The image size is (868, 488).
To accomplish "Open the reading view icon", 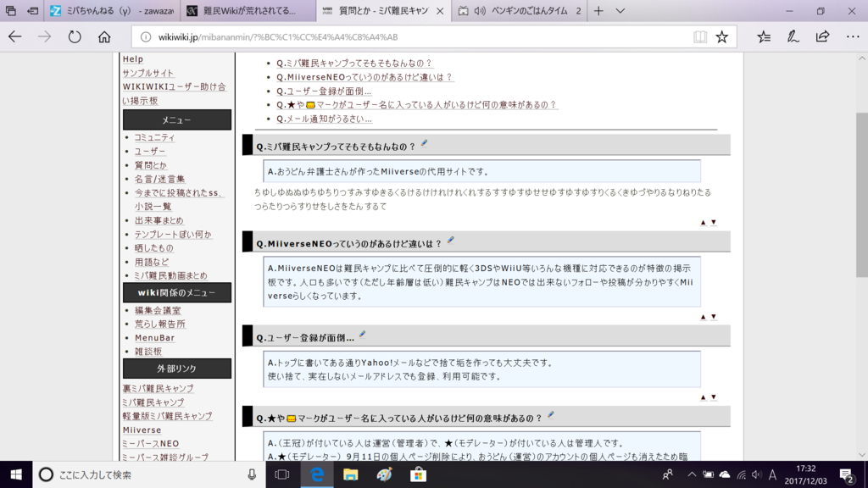I will coord(699,37).
